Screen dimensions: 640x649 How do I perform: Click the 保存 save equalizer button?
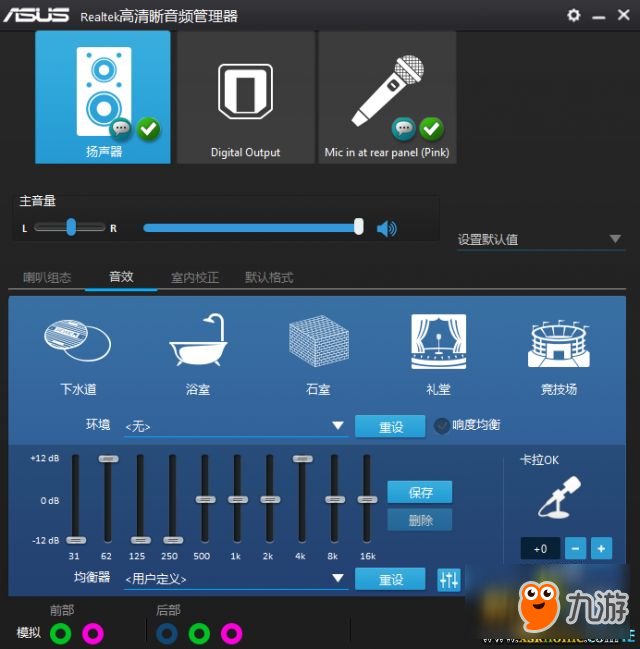420,492
